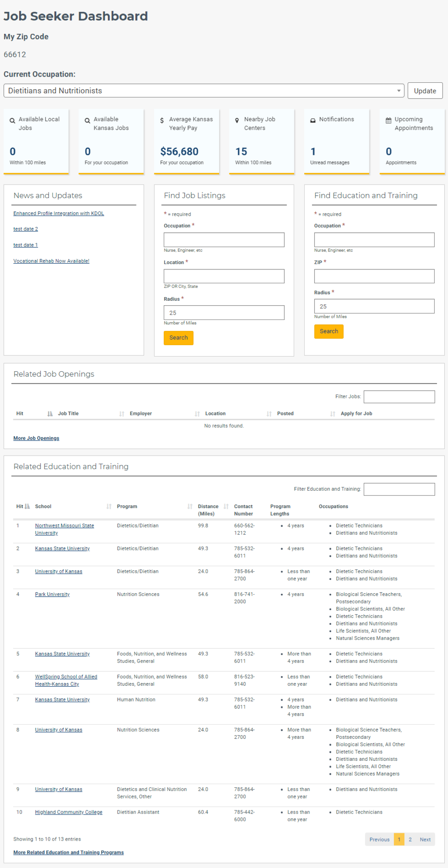Open University of Kansas Dietetics and Clinical Nutrition link
This screenshot has height=868, width=448.
pyautogui.click(x=59, y=789)
